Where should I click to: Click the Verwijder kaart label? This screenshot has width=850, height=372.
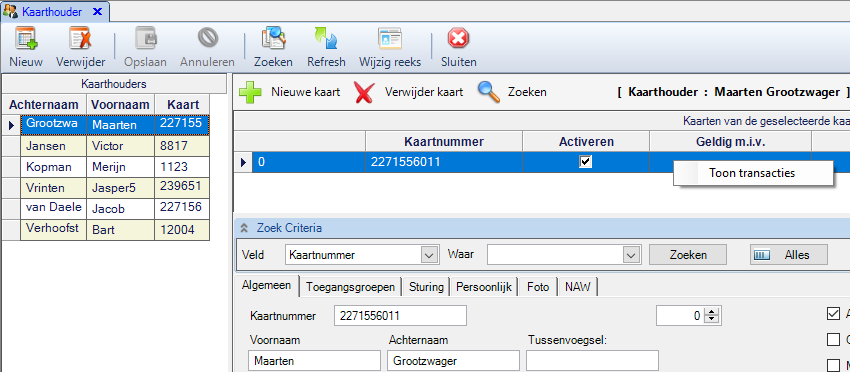[424, 92]
